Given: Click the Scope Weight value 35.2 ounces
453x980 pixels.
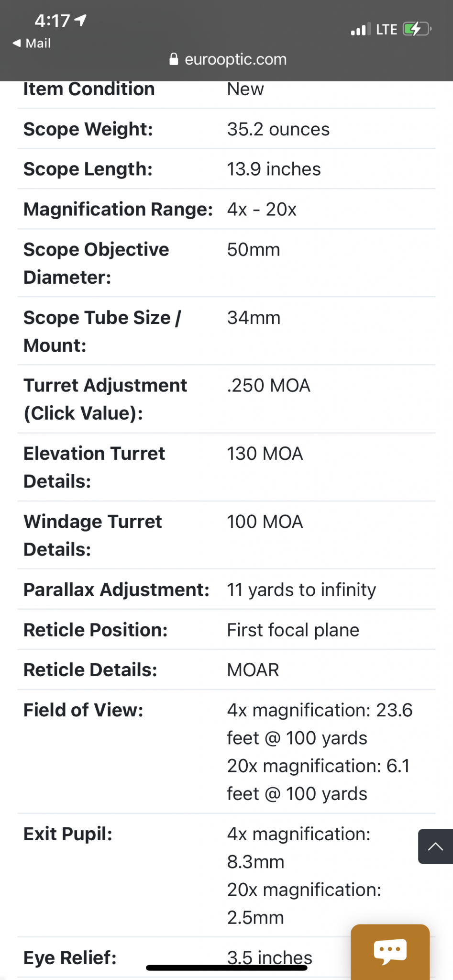Looking at the screenshot, I should [x=278, y=129].
